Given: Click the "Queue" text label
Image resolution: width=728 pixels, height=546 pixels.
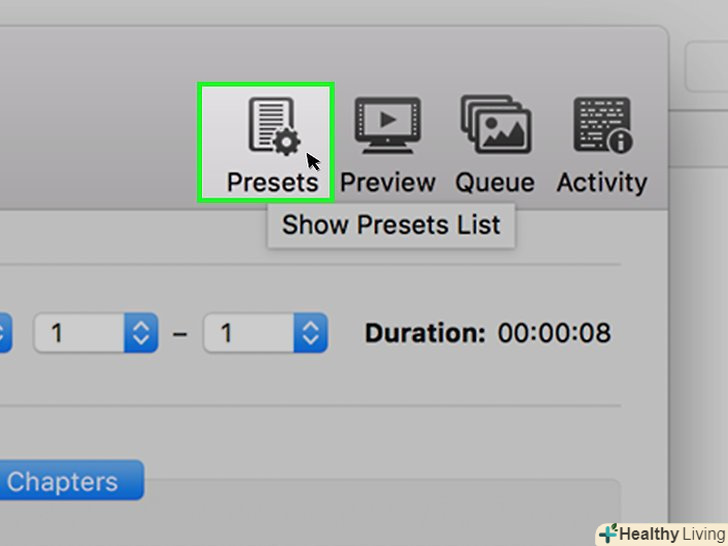Looking at the screenshot, I should click(x=494, y=183).
